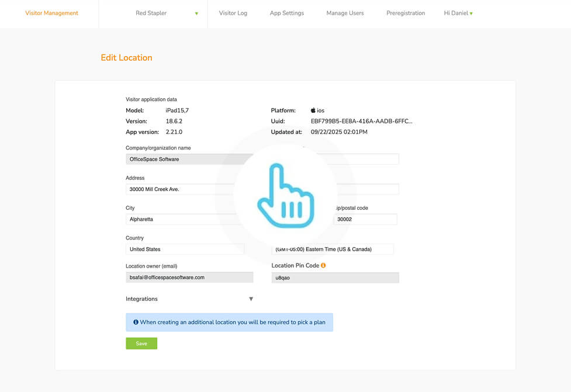Expand the Integrations section
Screen dimensions: 571x392
(x=251, y=299)
